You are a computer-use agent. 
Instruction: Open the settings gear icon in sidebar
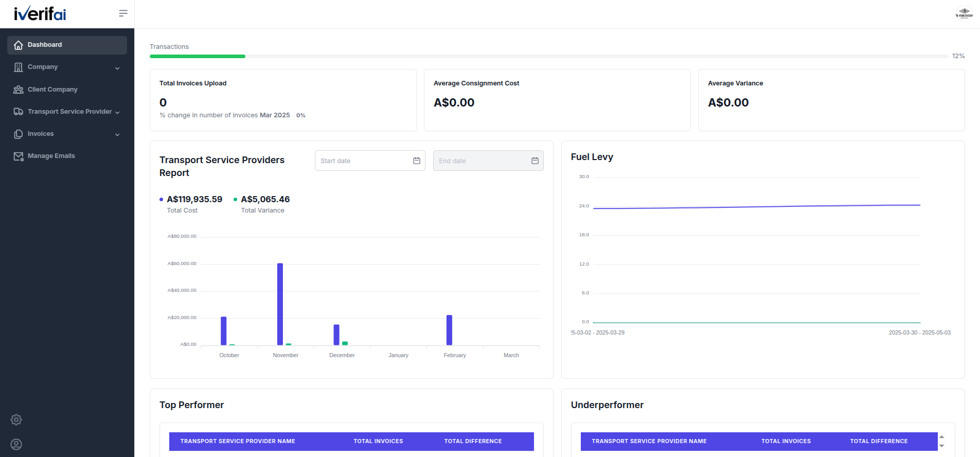coord(16,419)
